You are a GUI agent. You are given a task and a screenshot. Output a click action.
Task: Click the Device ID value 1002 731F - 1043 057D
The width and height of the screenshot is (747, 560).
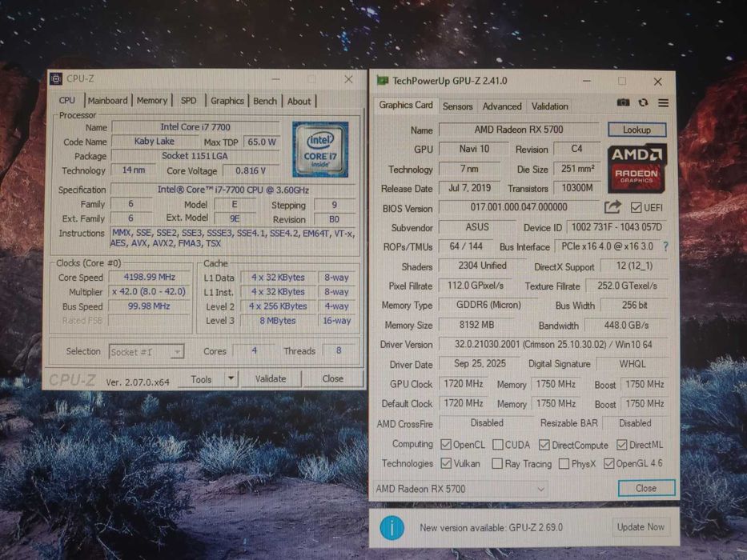[x=617, y=227]
